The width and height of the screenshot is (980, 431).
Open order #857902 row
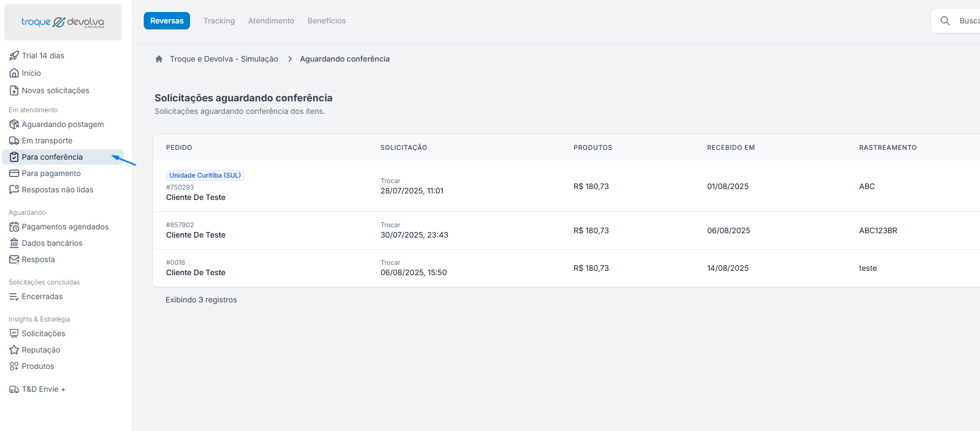(x=566, y=230)
